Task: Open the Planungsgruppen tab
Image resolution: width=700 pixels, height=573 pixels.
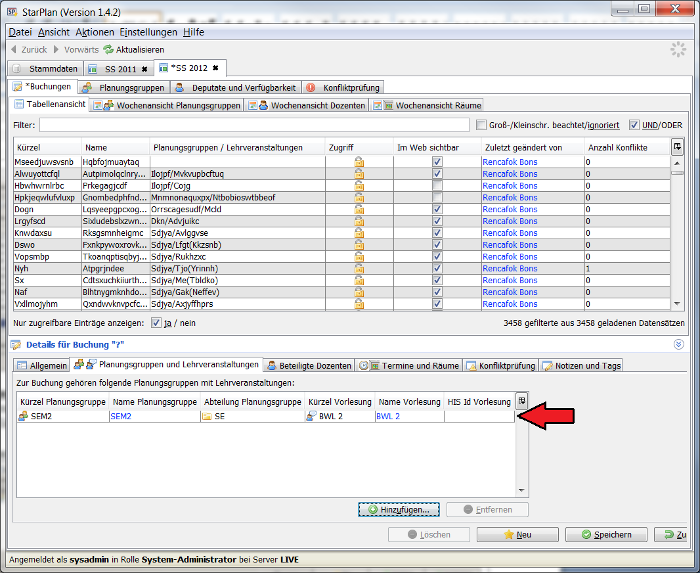Action: tap(124, 88)
